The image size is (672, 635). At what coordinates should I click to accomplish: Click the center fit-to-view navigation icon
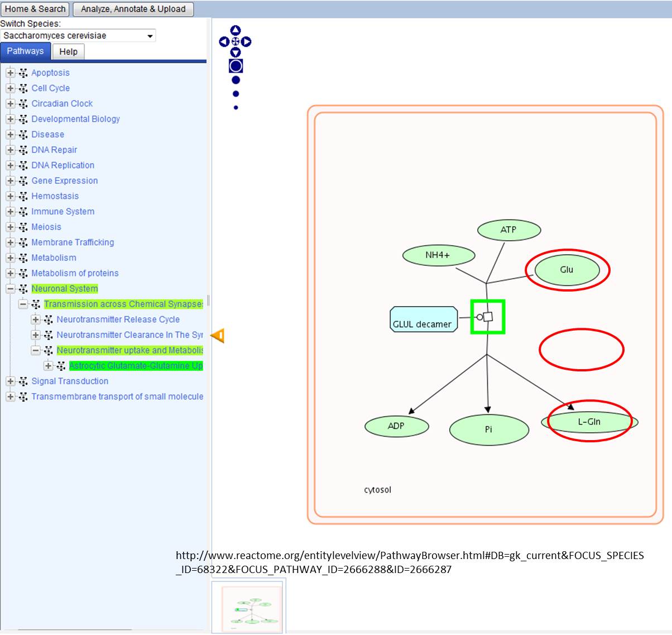pyautogui.click(x=236, y=42)
